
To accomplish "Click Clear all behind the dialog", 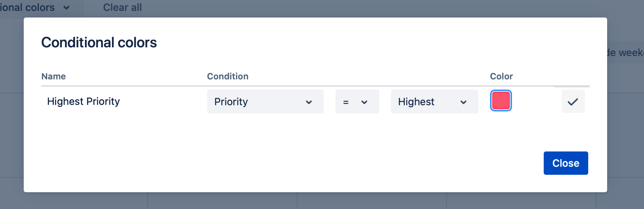I will point(122,7).
